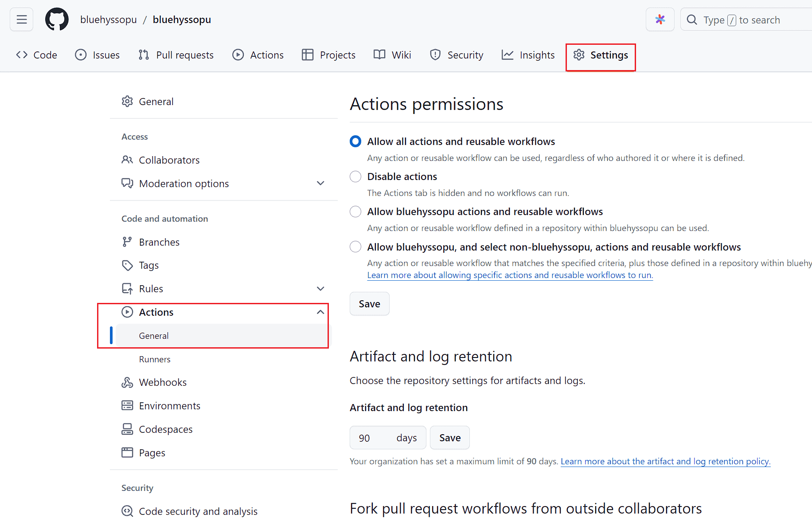
Task: Click the Webhooks icon in sidebar
Action: pos(127,382)
